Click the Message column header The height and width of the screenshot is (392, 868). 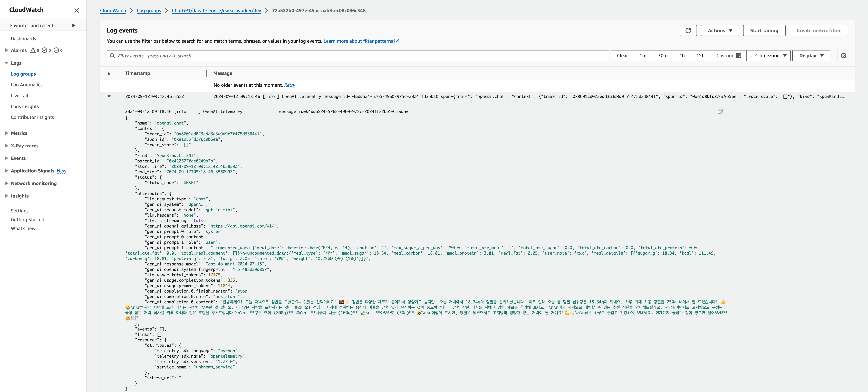(223, 73)
